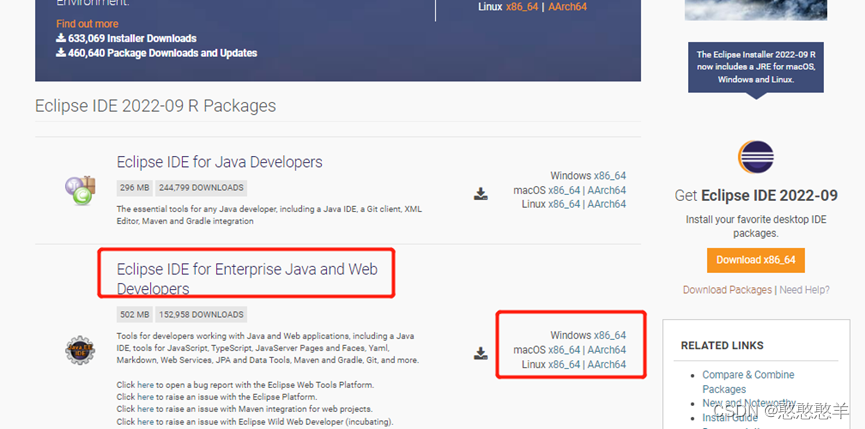Click the 502 MB size badge
This screenshot has width=865, height=429.
(135, 315)
